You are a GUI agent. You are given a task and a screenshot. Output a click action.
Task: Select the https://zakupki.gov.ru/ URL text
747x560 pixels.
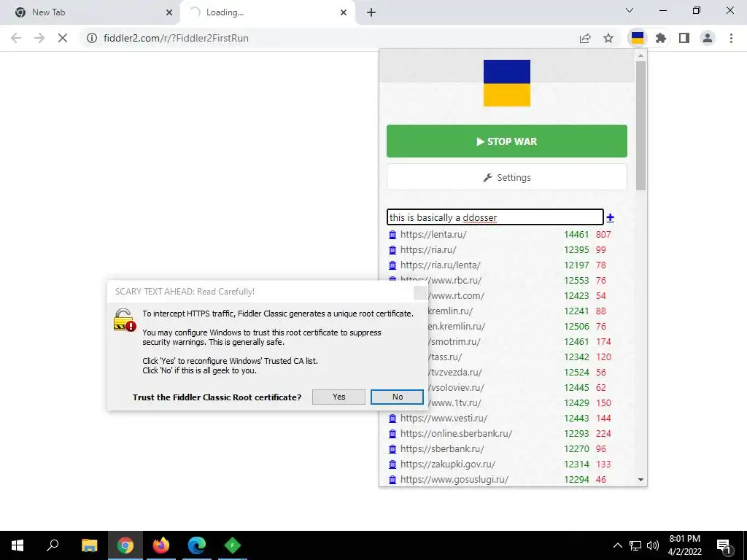447,464
